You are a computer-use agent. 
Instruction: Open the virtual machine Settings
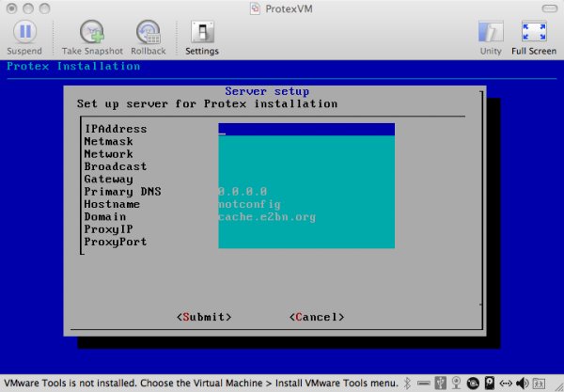pyautogui.click(x=202, y=38)
